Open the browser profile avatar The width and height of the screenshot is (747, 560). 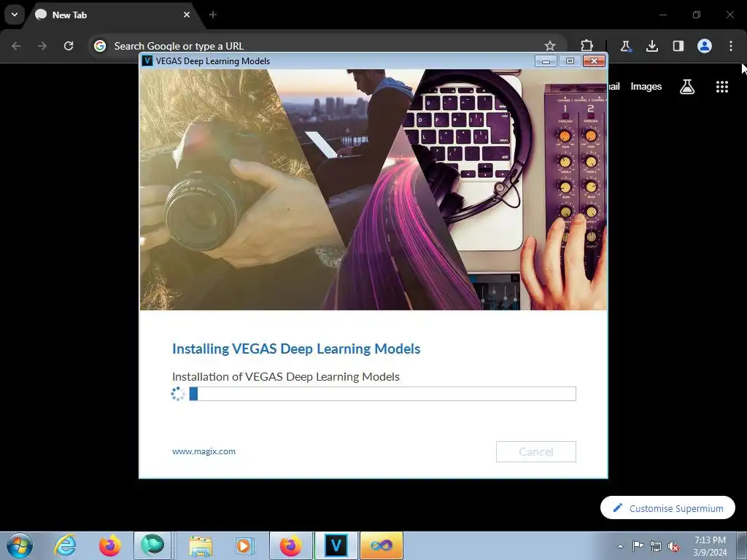[705, 46]
